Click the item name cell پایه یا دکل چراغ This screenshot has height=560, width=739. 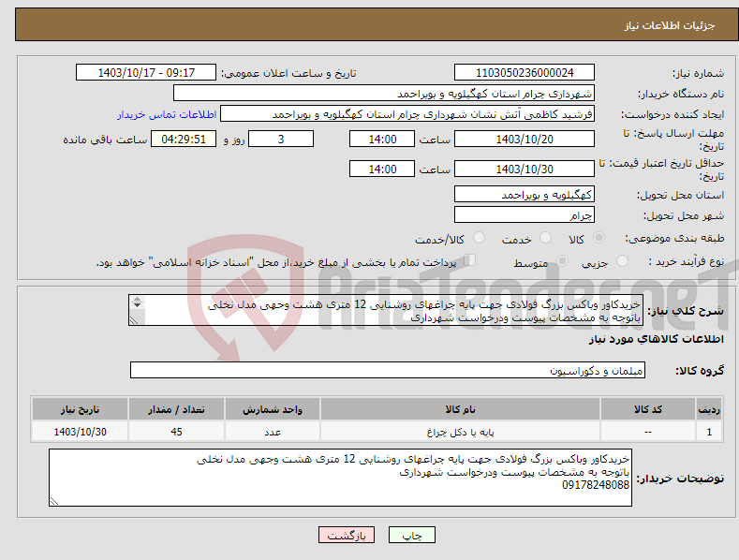[x=460, y=432]
